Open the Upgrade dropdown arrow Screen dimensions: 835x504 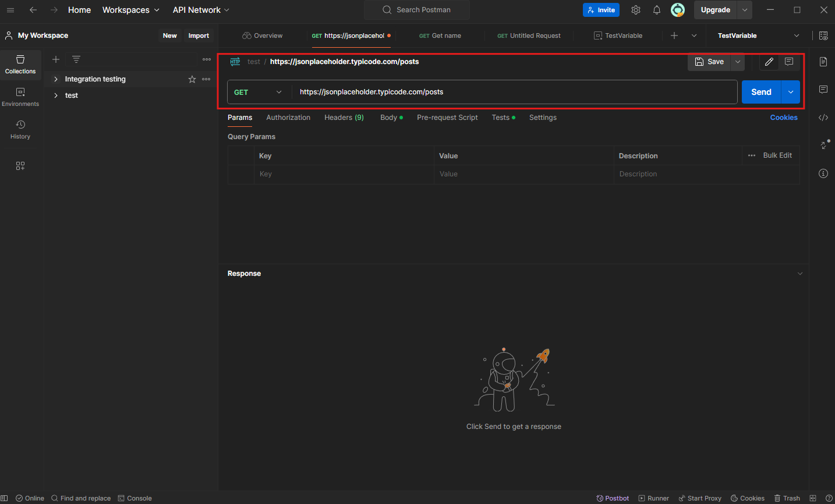tap(745, 10)
